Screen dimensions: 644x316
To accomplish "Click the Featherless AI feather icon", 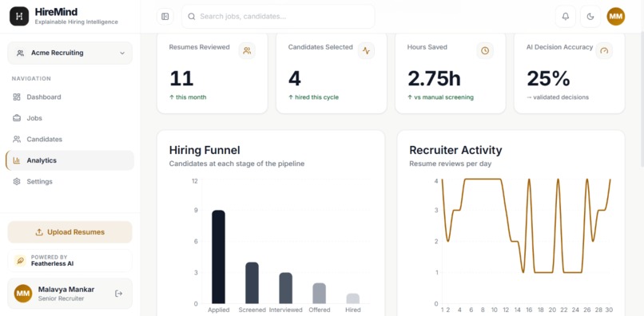I will (x=20, y=261).
